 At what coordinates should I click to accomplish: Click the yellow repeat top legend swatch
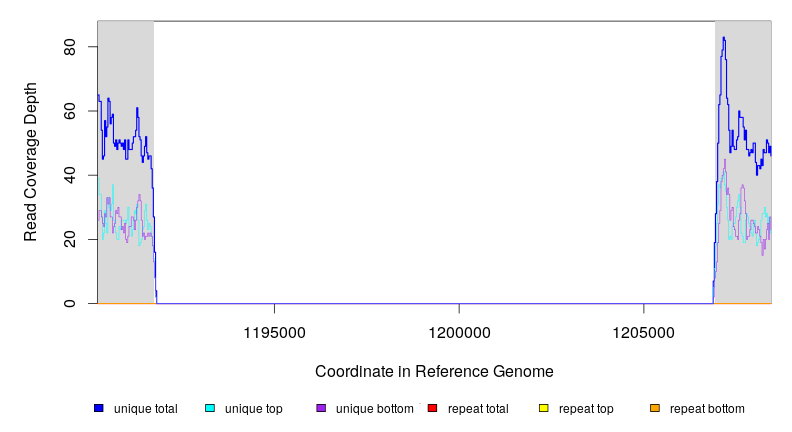[544, 408]
